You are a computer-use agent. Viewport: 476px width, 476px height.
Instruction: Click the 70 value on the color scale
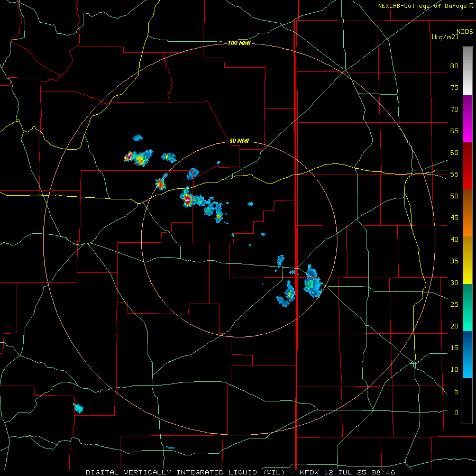(x=454, y=109)
